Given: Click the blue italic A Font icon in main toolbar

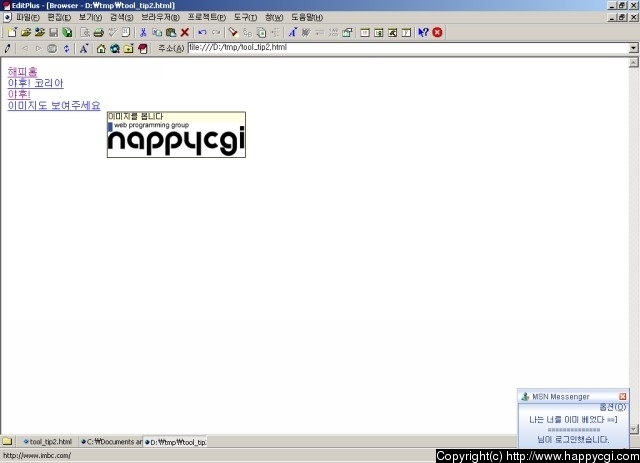Looking at the screenshot, I should click(x=292, y=33).
